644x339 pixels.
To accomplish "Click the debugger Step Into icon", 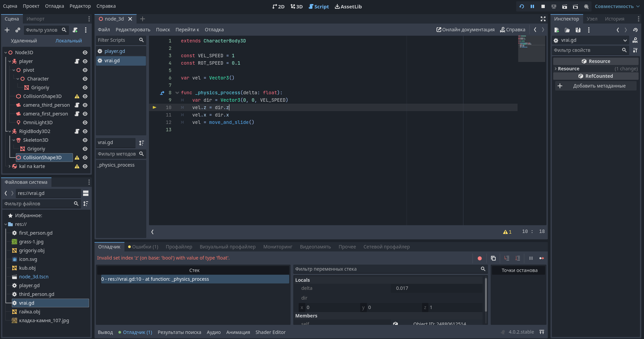I will point(507,258).
